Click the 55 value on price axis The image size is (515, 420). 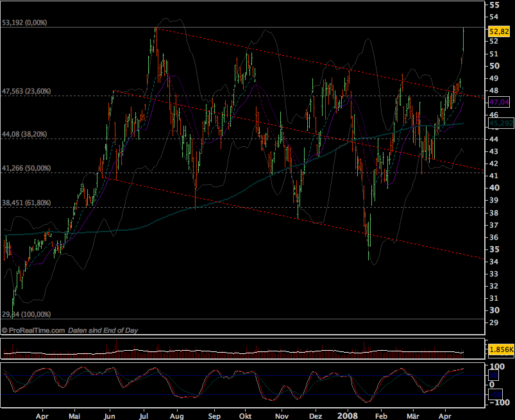click(x=494, y=4)
